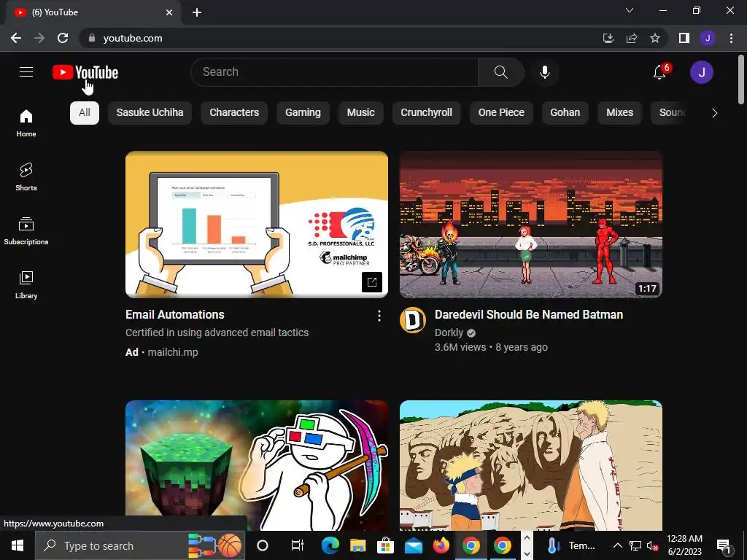Select the Gohan chip
This screenshot has width=747, height=560.
[x=565, y=113]
